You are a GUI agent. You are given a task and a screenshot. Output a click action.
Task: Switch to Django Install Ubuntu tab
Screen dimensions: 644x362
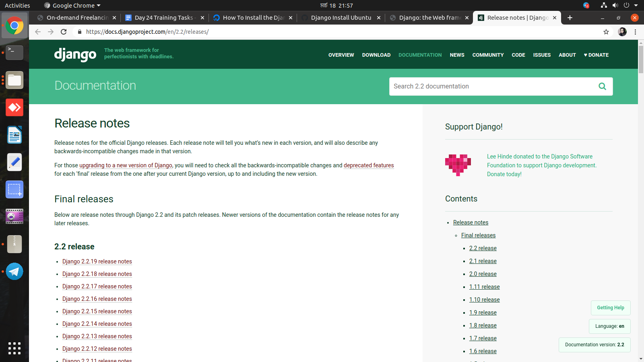341,18
